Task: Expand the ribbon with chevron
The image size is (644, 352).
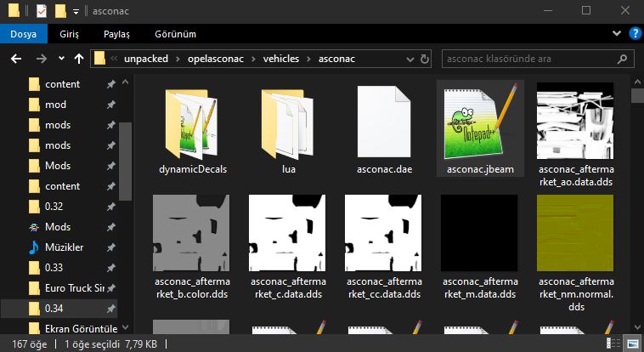Action: point(617,33)
